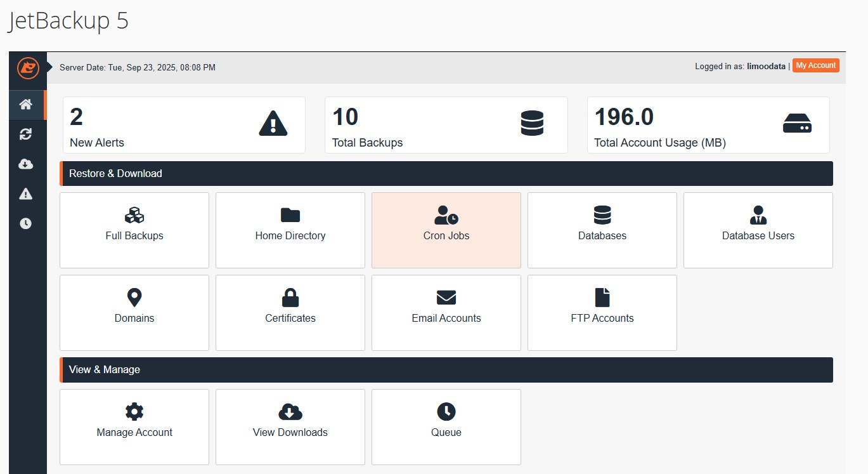This screenshot has height=474, width=868.
Task: Open the FTP Accounts tile
Action: (x=602, y=312)
